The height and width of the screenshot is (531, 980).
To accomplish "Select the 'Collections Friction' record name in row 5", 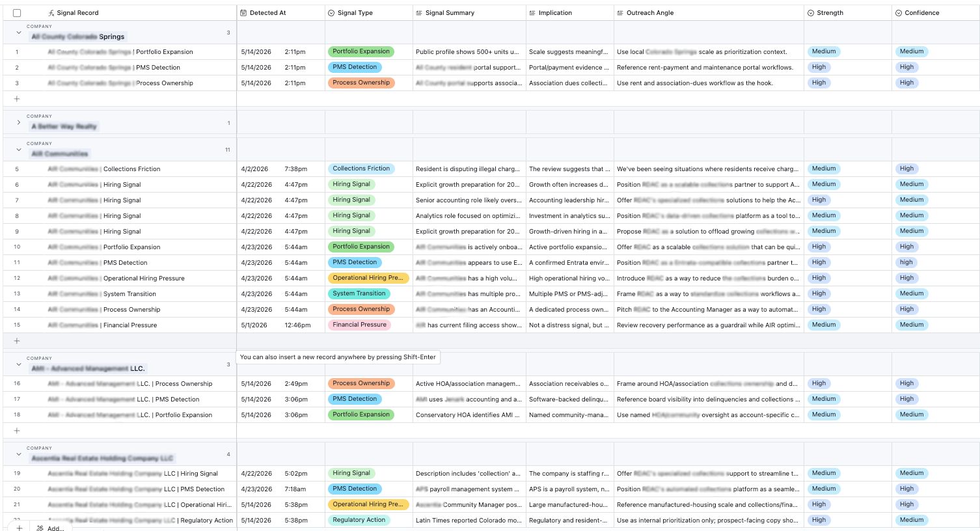I will tap(131, 169).
